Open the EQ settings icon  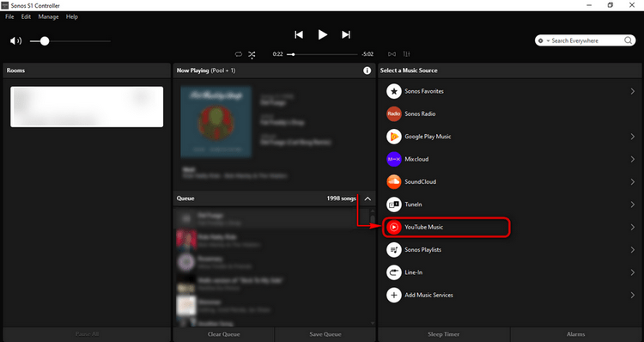[x=406, y=54]
